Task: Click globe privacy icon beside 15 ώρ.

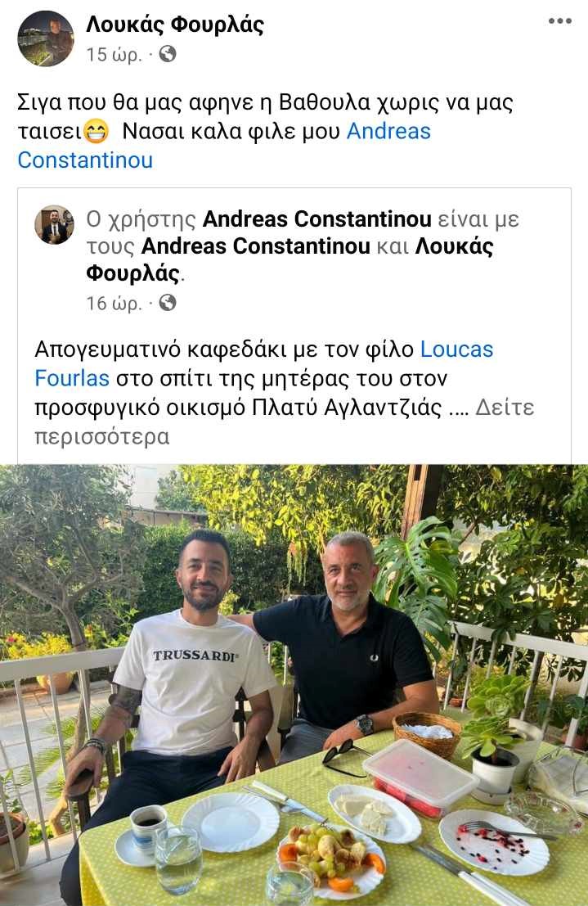Action: 168,54
